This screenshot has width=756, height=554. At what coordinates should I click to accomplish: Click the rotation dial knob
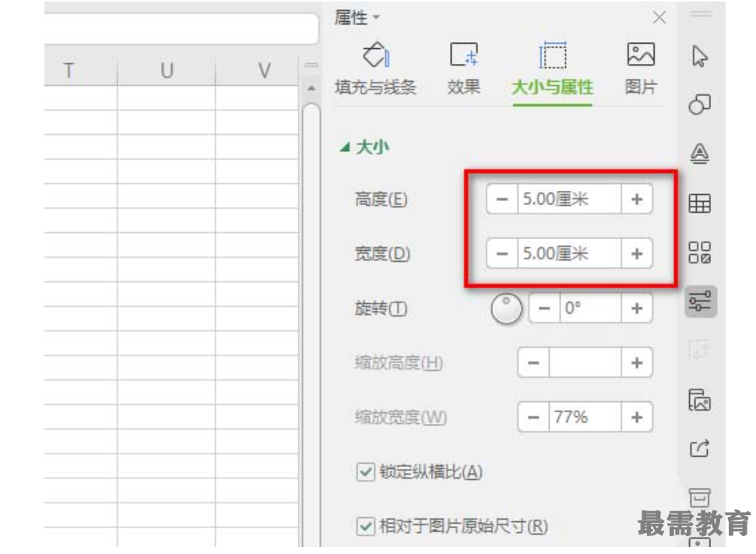coord(506,309)
